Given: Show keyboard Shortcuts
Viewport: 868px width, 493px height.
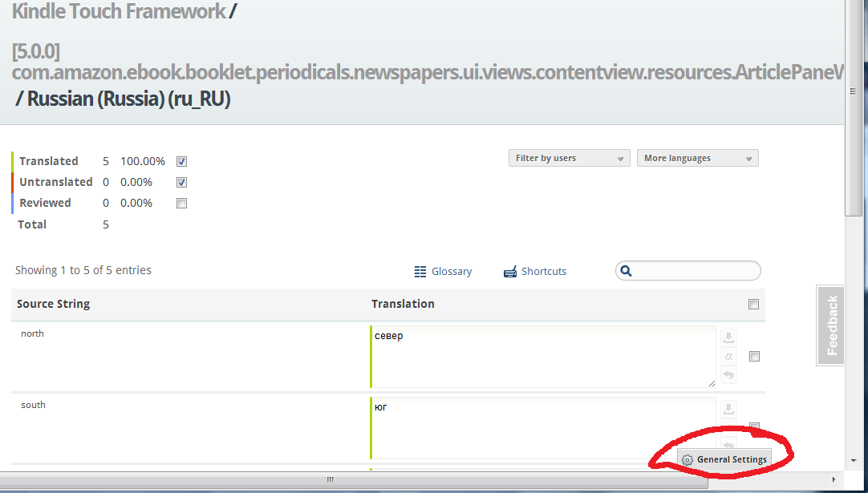Looking at the screenshot, I should [x=535, y=272].
